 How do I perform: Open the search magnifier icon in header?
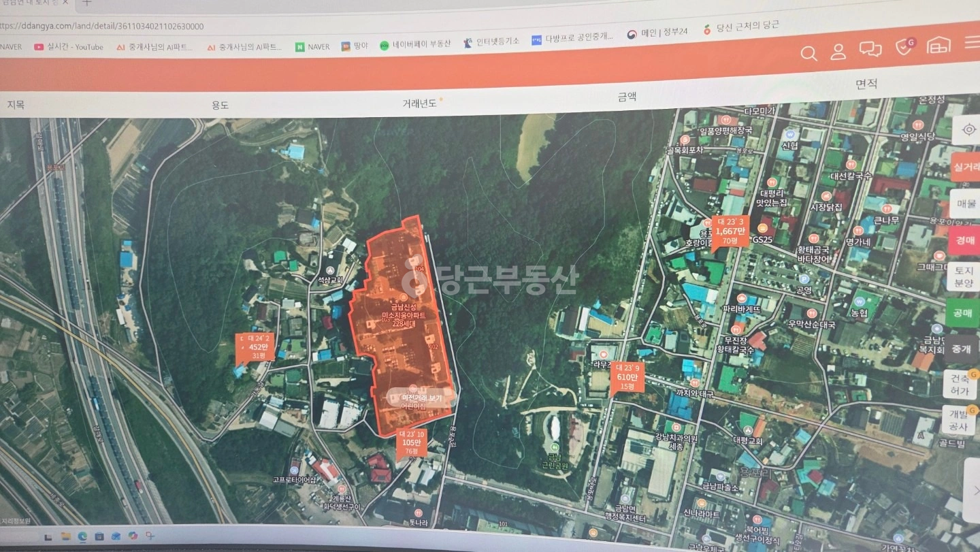pyautogui.click(x=808, y=54)
